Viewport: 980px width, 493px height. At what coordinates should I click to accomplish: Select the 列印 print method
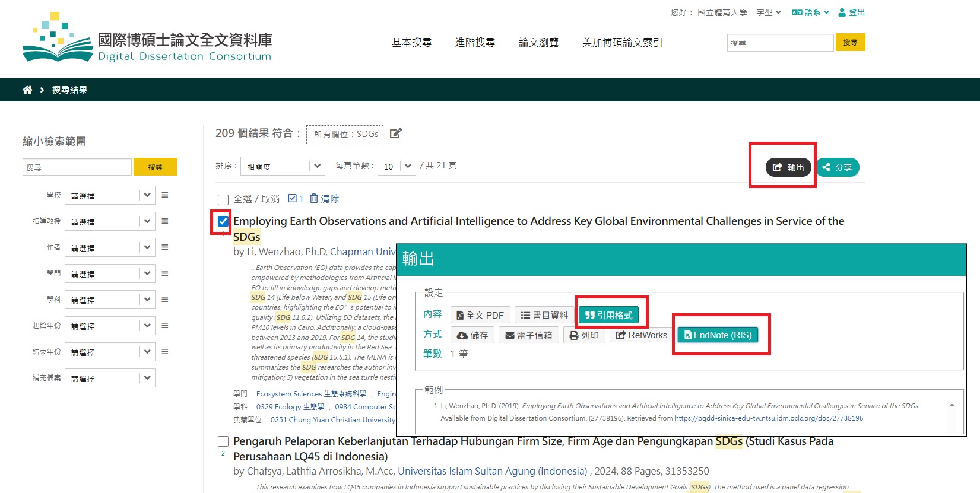(x=584, y=335)
